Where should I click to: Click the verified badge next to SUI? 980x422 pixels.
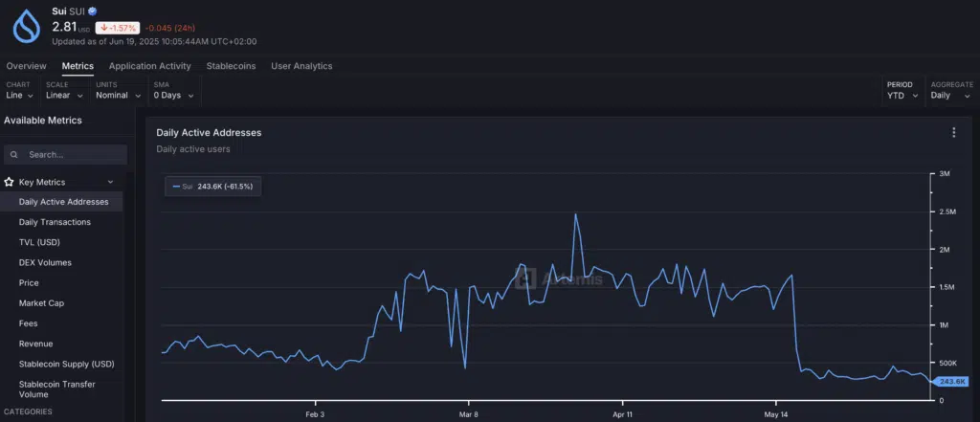92,11
